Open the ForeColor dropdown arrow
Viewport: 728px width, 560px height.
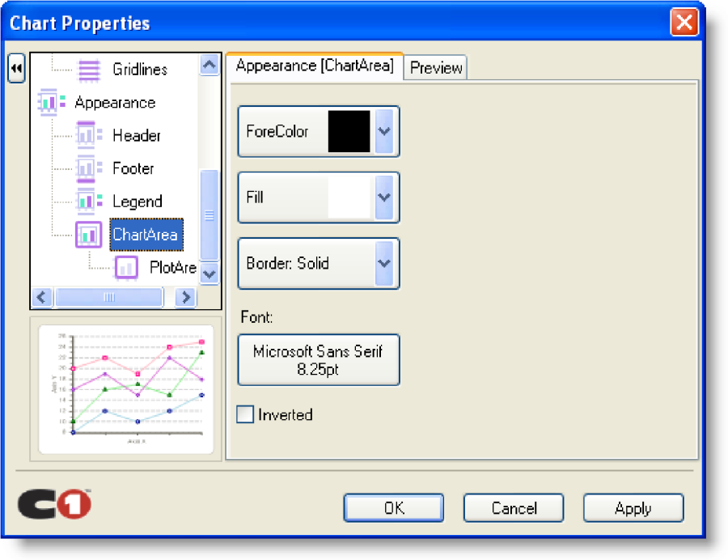click(384, 131)
